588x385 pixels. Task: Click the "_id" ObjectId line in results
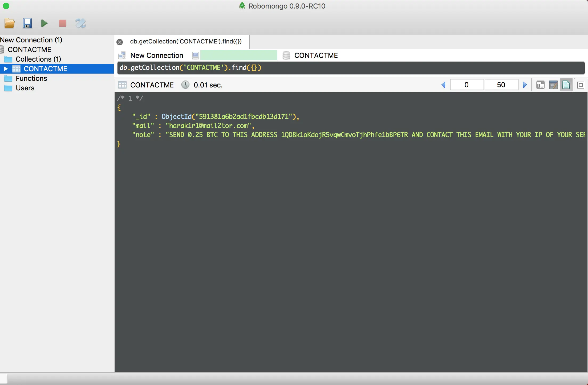[x=216, y=117]
